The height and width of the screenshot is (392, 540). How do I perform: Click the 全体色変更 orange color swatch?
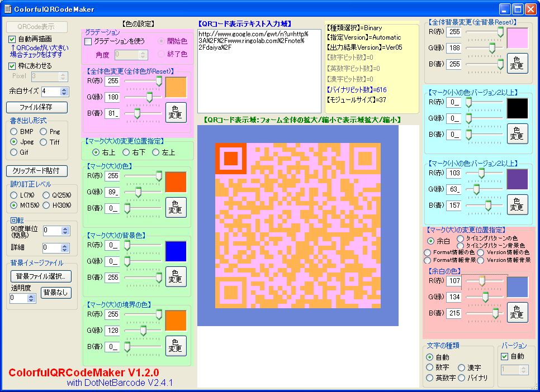click(176, 88)
